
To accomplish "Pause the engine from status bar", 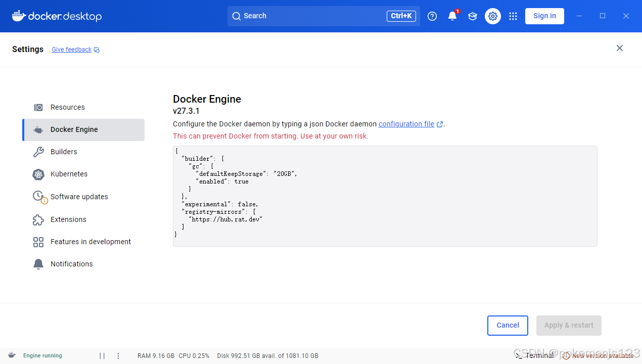I will pos(102,356).
